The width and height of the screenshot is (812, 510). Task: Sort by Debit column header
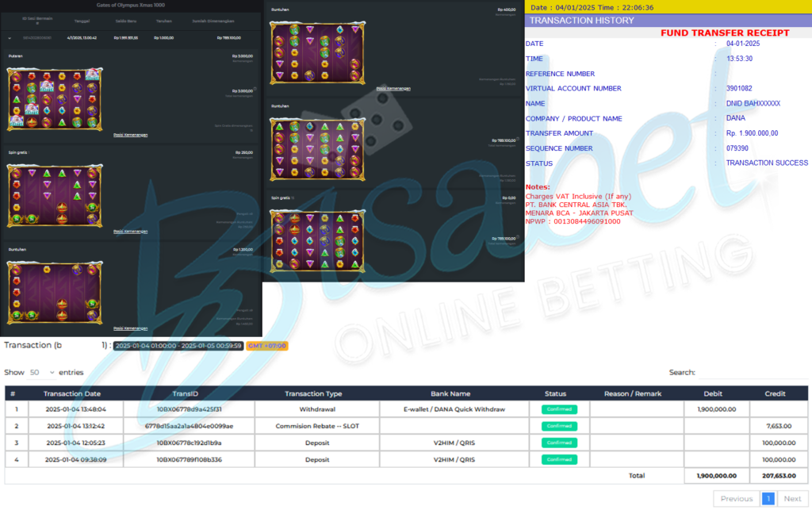coord(713,393)
